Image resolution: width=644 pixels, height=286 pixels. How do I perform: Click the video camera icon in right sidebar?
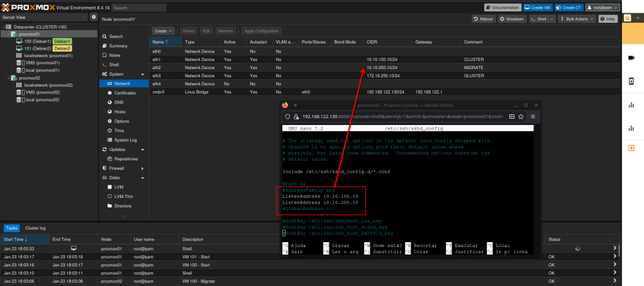point(631,57)
